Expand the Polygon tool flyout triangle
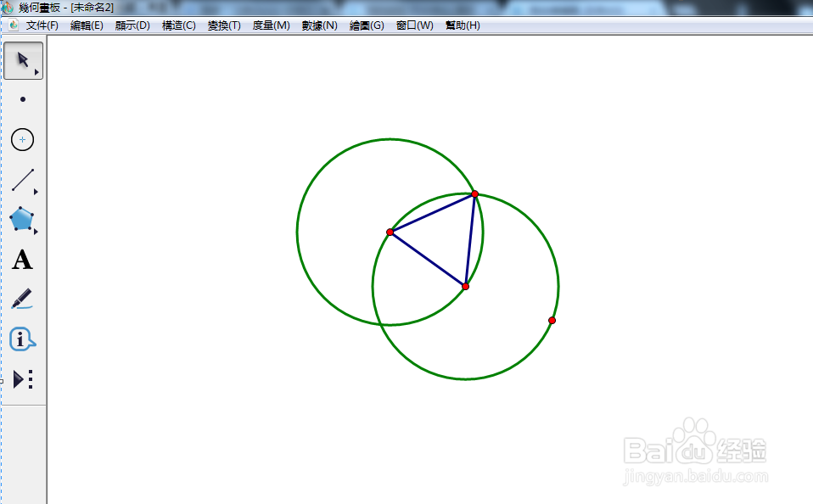 pos(36,232)
